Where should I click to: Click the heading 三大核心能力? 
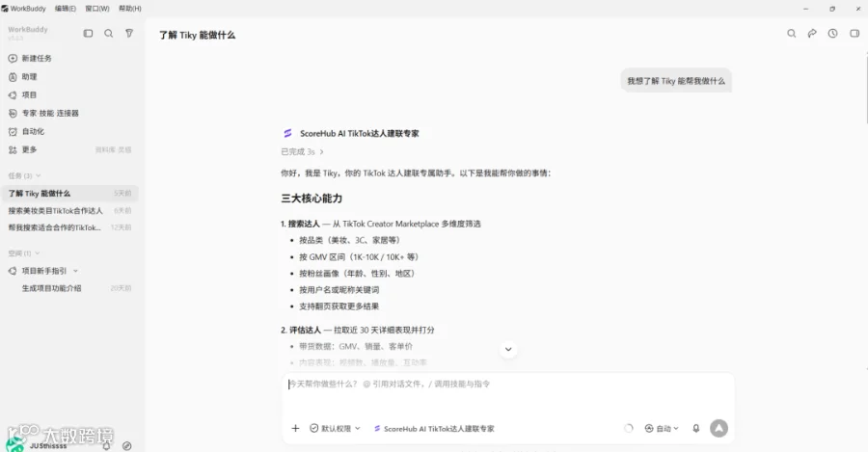point(312,199)
